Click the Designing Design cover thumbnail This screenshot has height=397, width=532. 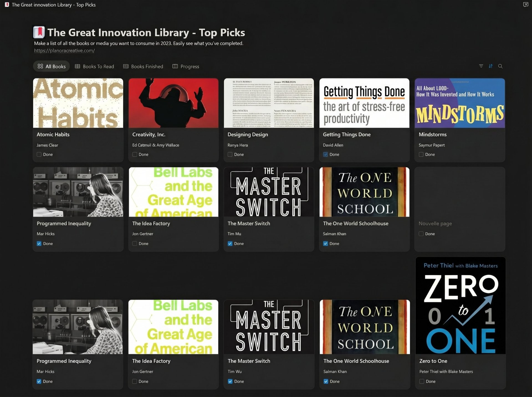(x=268, y=103)
